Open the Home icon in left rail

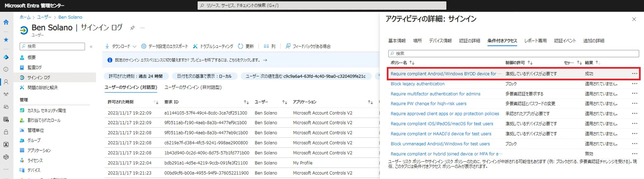tap(6, 22)
